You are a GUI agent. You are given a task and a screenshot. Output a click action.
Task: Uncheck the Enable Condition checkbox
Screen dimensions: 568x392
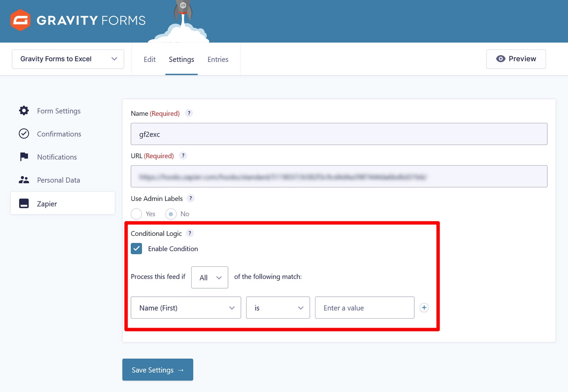(136, 249)
